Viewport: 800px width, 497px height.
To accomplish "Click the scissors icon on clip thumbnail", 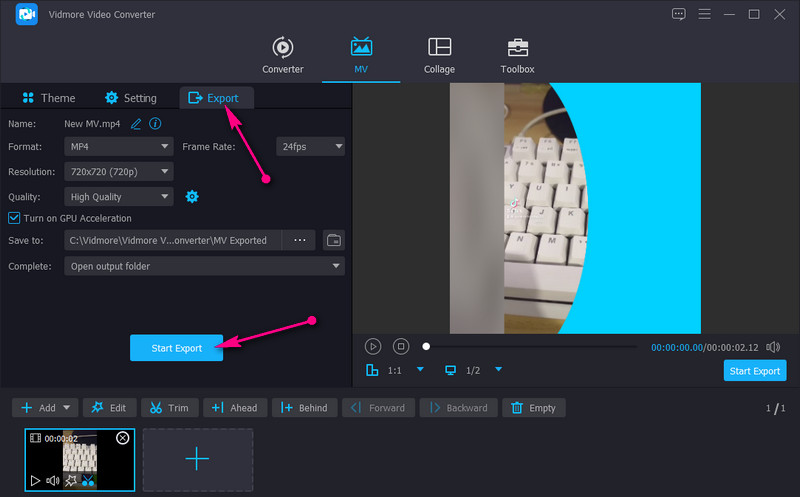I will 89,481.
